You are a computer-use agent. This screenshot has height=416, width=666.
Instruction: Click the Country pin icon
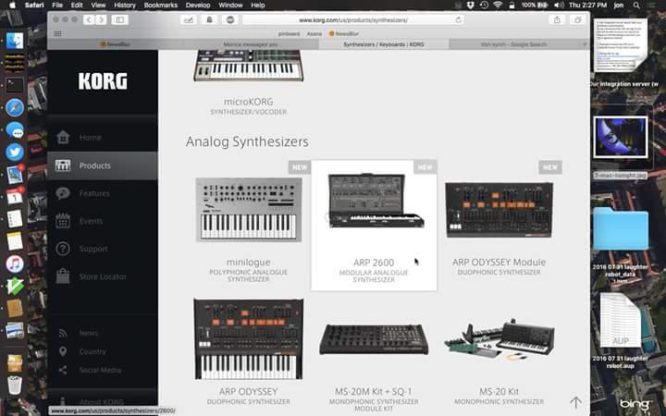(x=63, y=351)
